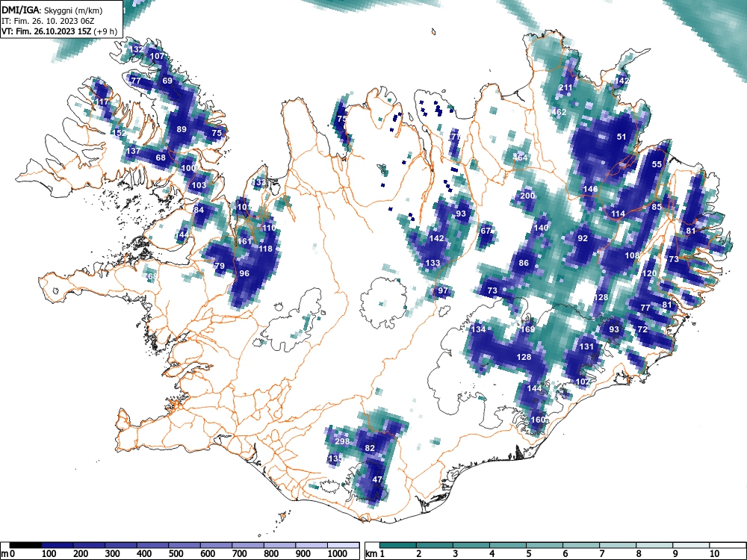Click the black swatch between 0 and 100 in the meter legend
Image resolution: width=747 pixels, height=560 pixels.
(25, 545)
